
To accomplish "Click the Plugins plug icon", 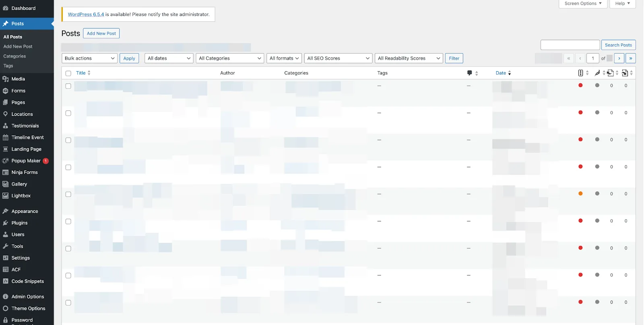I will 6,223.
